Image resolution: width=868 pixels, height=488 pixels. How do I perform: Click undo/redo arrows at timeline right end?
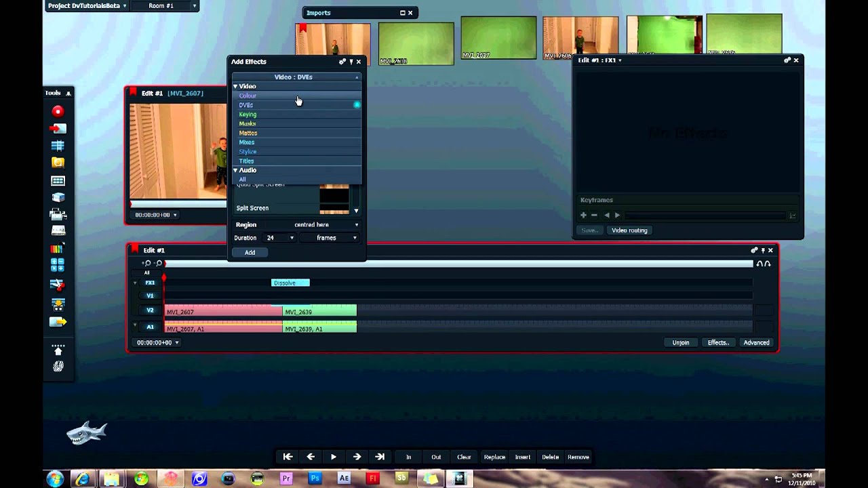pos(764,264)
